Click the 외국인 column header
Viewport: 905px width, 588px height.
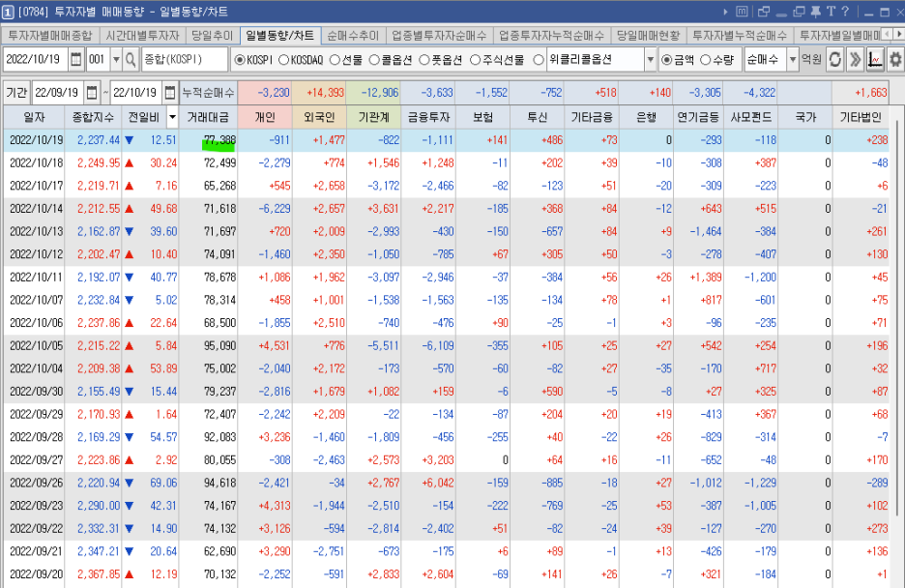(x=319, y=117)
